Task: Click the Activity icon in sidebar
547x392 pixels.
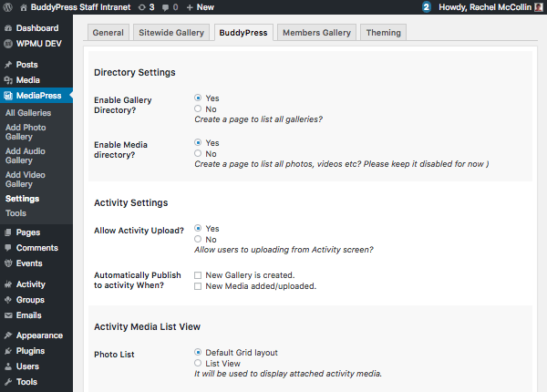Action: point(8,284)
